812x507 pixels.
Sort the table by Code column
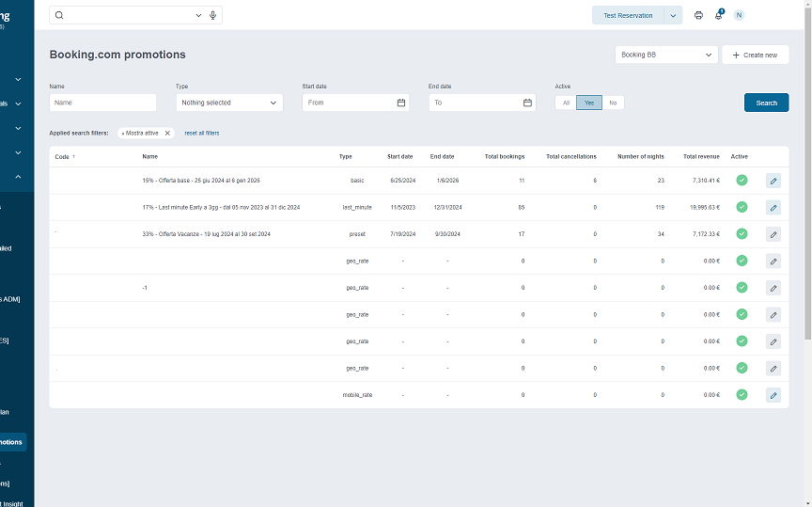[64, 156]
